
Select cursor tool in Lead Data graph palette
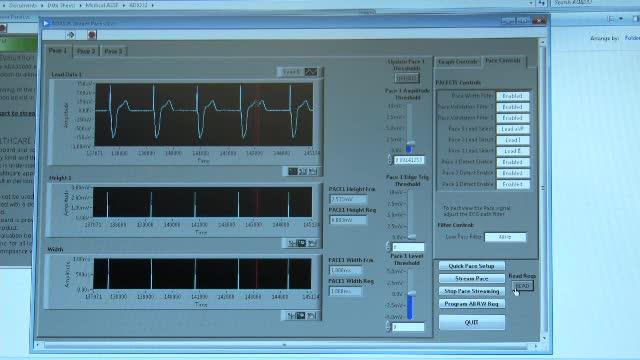point(293,171)
